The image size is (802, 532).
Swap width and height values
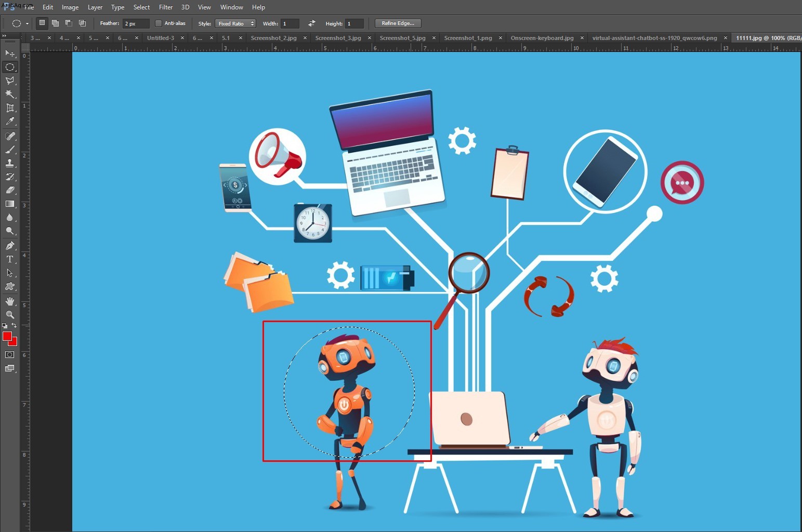[312, 23]
